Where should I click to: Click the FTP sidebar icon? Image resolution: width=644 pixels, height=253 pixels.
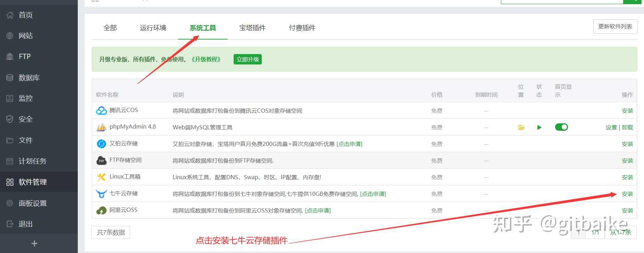click(10, 56)
